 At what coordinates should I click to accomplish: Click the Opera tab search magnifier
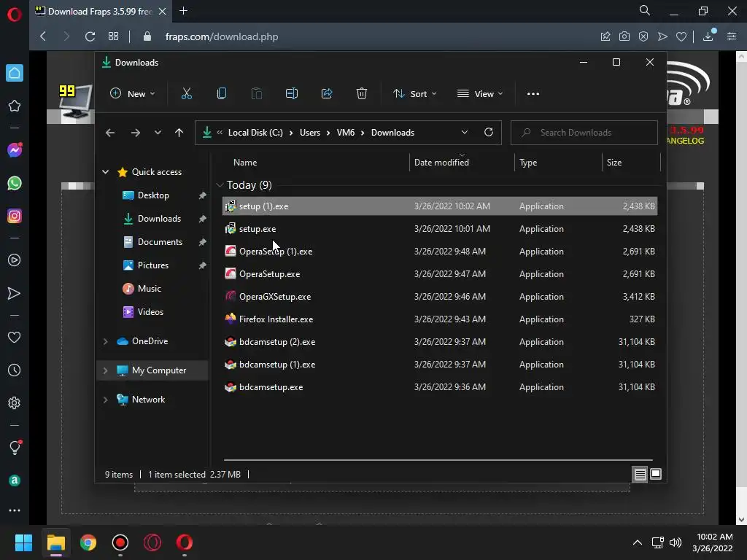[x=645, y=10]
